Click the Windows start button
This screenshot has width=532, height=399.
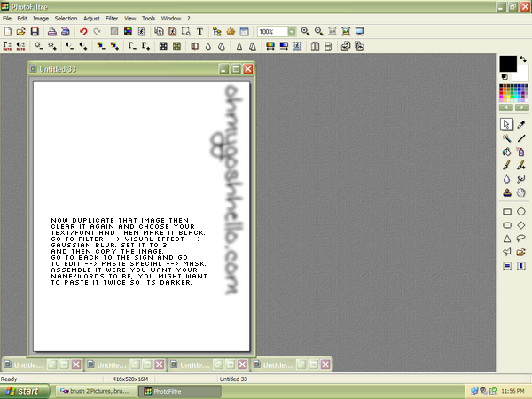(x=23, y=391)
